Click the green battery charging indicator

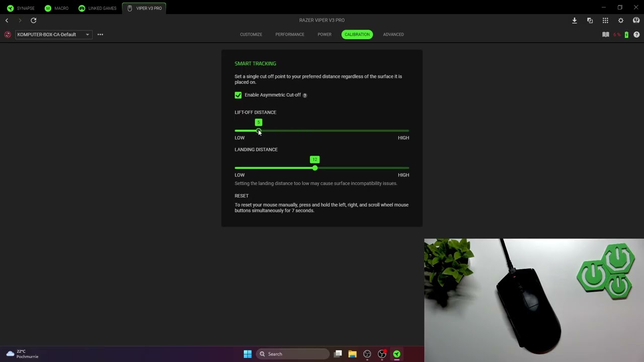point(626,35)
